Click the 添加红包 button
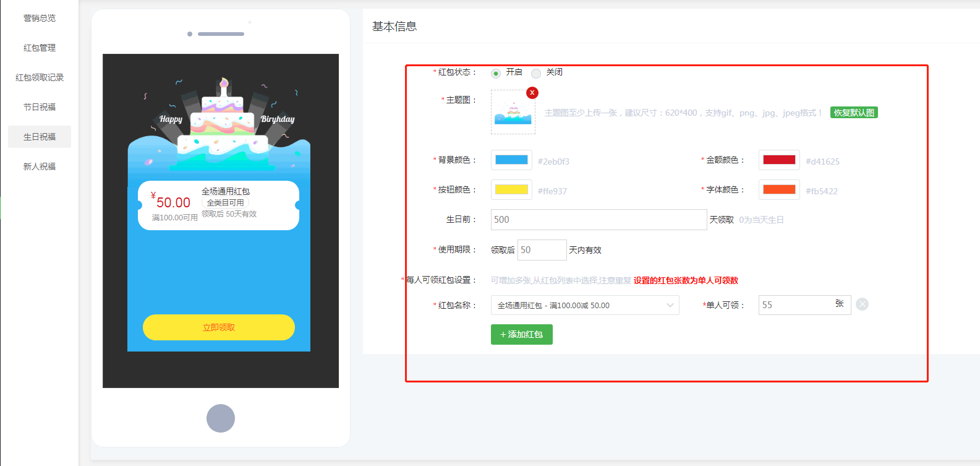The width and height of the screenshot is (980, 466). (x=522, y=334)
